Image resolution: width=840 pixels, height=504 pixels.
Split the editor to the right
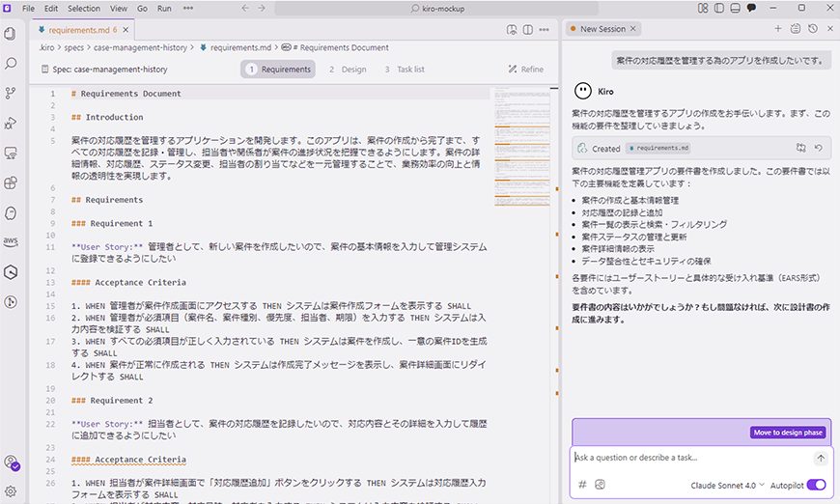528,30
